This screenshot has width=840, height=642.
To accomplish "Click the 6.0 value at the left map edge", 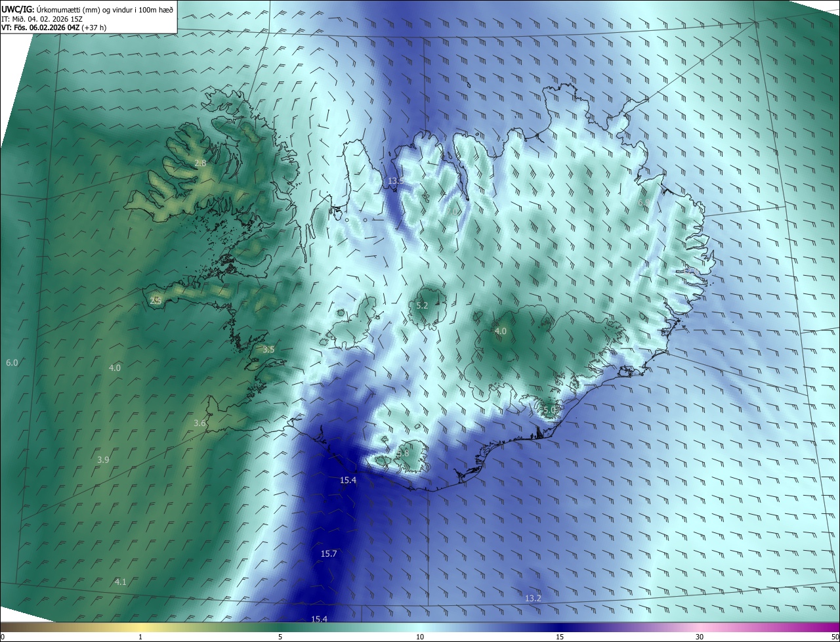I will [12, 363].
